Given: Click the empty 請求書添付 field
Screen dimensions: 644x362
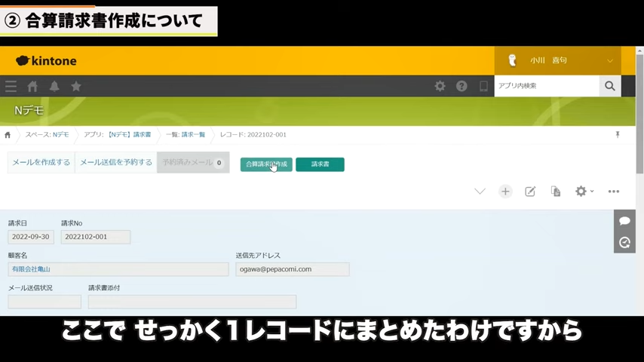Looking at the screenshot, I should (x=192, y=302).
